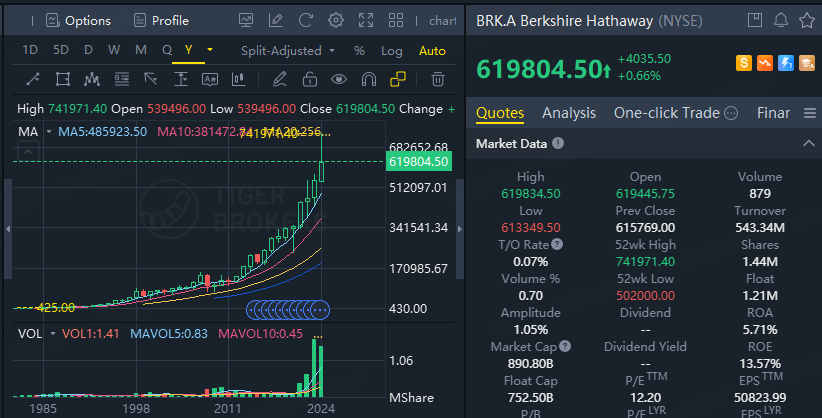Collapse the Market Data section
822x418 pixels.
pyautogui.click(x=808, y=144)
